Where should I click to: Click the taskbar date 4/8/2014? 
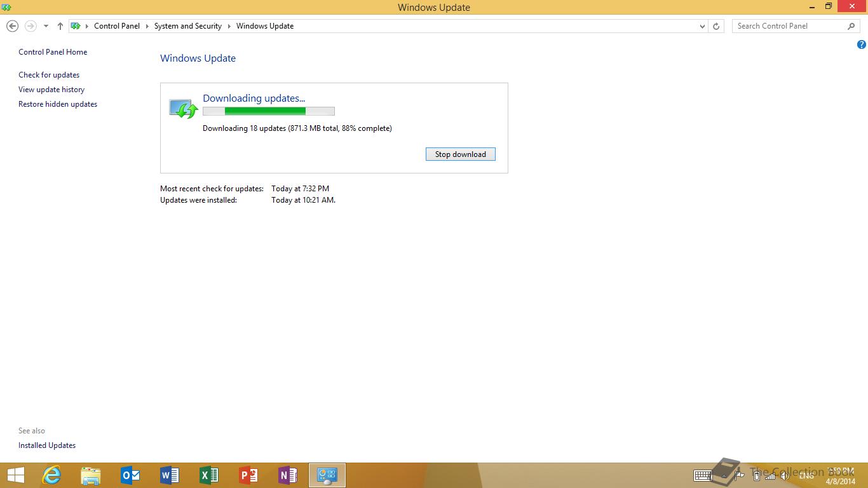coord(840,481)
